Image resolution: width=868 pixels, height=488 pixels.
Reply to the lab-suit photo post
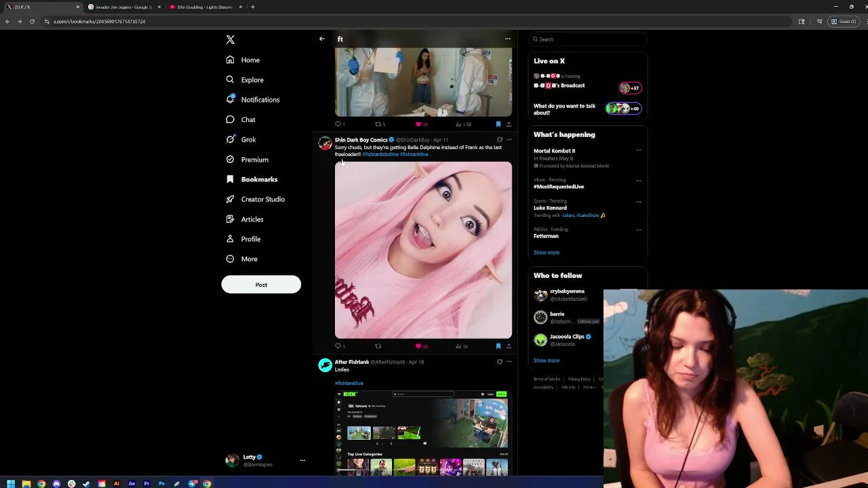(340, 124)
